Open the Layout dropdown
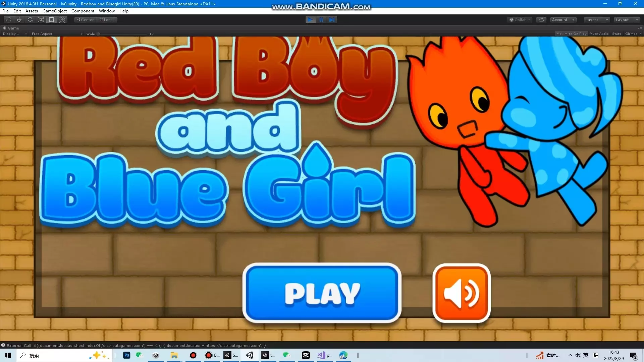The height and width of the screenshot is (362, 644). coord(626,20)
